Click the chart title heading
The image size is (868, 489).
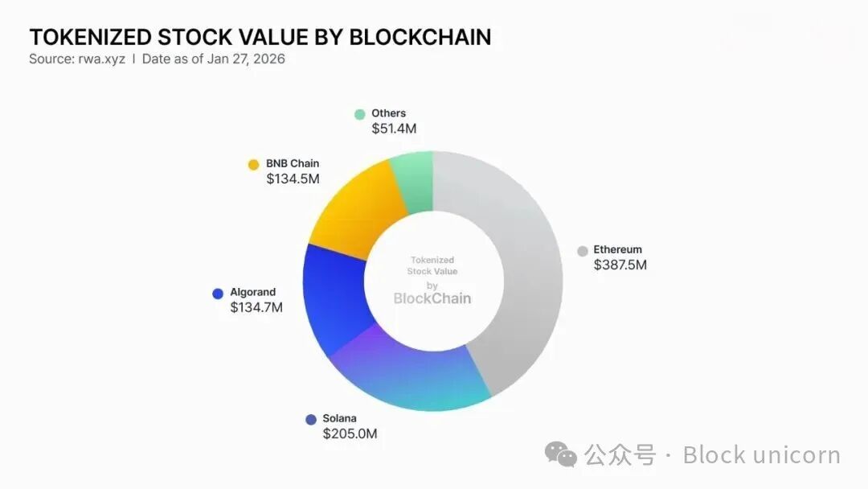[x=260, y=37]
